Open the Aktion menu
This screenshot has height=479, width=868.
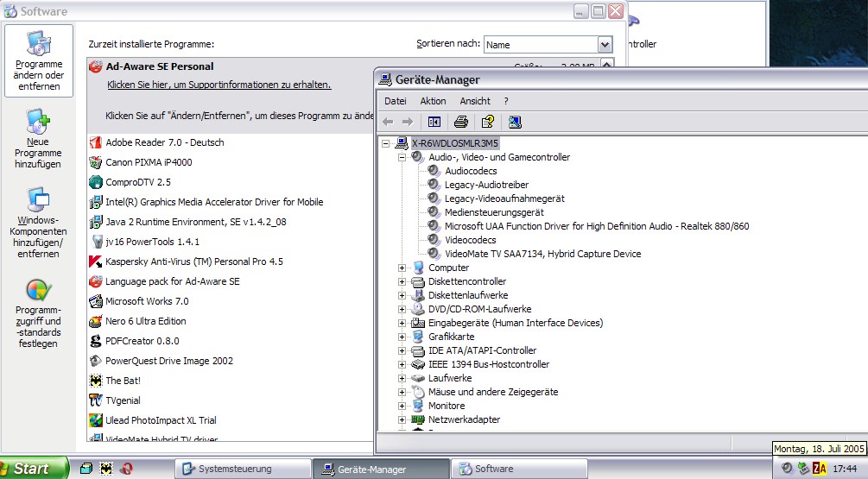[x=433, y=101]
